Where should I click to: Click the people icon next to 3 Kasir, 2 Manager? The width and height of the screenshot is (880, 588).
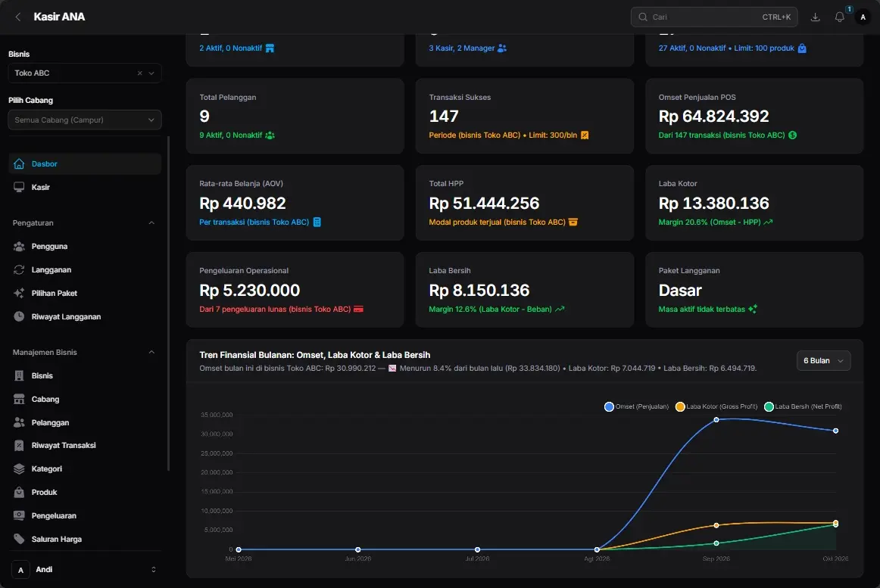coord(502,48)
